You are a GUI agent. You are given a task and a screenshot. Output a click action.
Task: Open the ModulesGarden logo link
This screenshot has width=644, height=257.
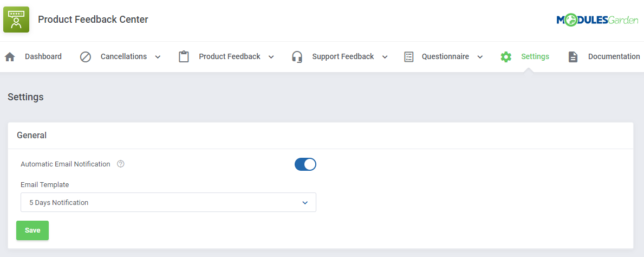click(x=597, y=20)
